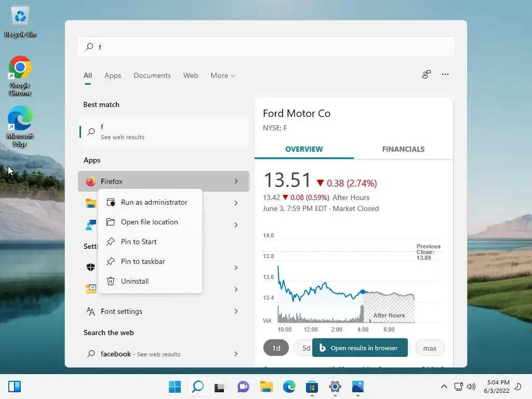The height and width of the screenshot is (399, 532).
Task: Choose Open file location
Action: pos(150,222)
